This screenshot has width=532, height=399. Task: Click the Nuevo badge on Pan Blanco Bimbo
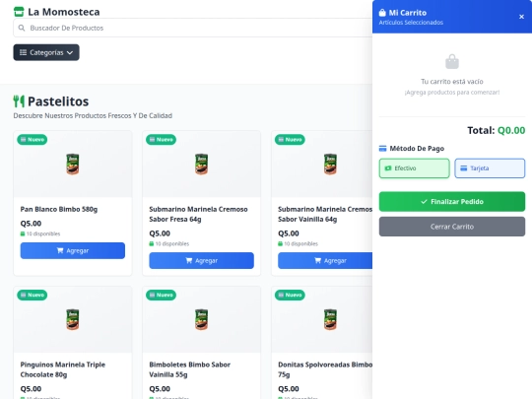(33, 140)
